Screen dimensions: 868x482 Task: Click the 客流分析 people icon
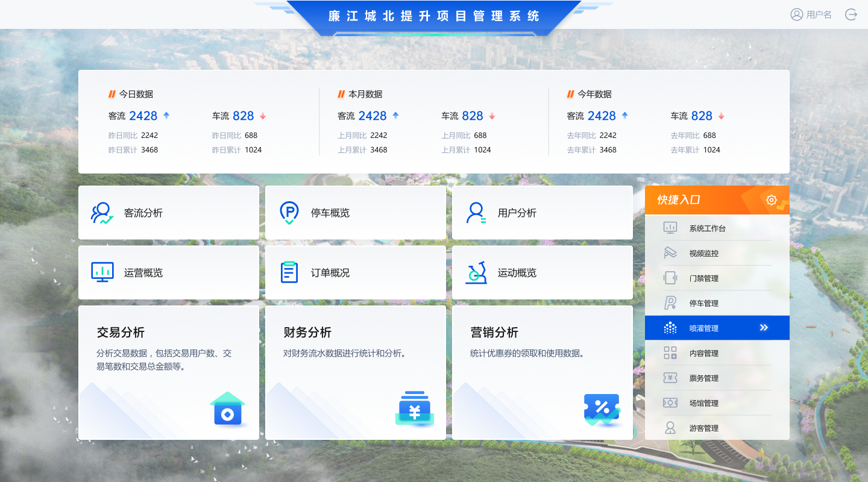click(102, 213)
